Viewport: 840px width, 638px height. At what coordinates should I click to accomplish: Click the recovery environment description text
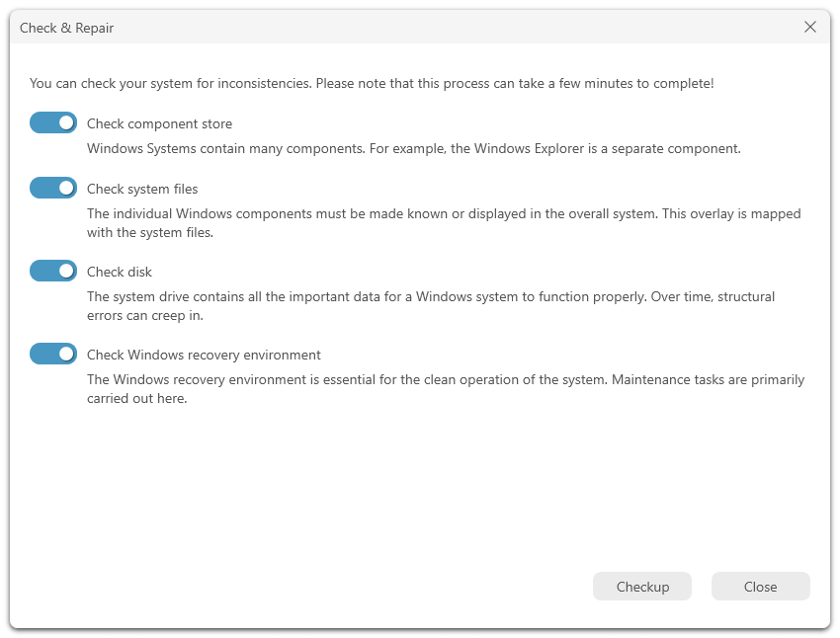[x=446, y=388]
